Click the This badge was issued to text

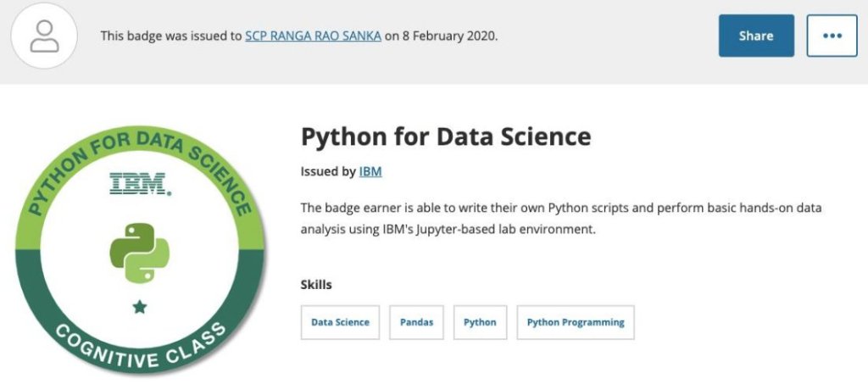click(x=171, y=36)
